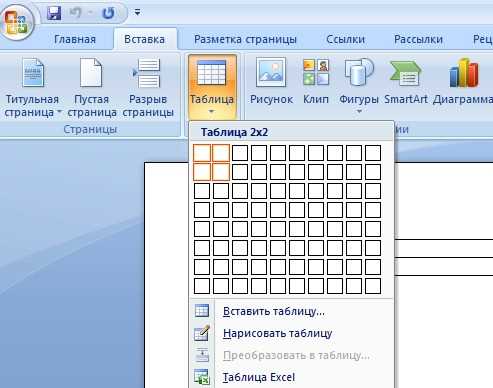The height and width of the screenshot is (388, 493).
Task: Click the Нарисовать таблицу pencil icon
Action: [x=202, y=333]
